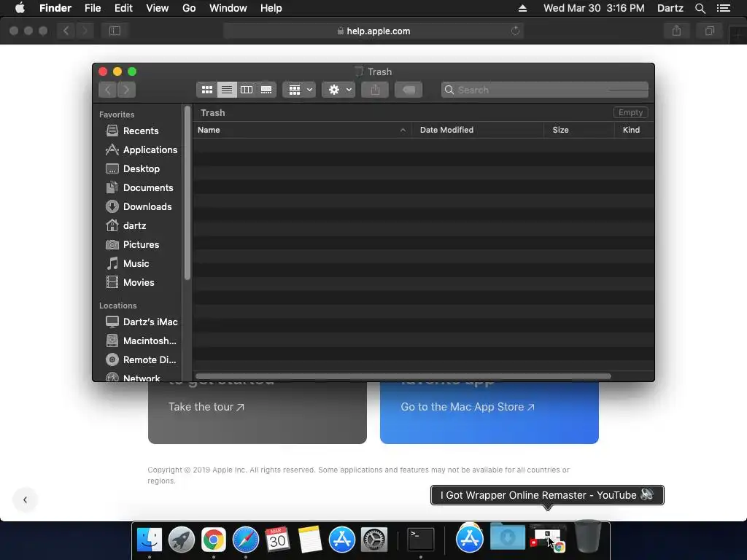
Task: Switch Finder to list view
Action: click(x=227, y=90)
